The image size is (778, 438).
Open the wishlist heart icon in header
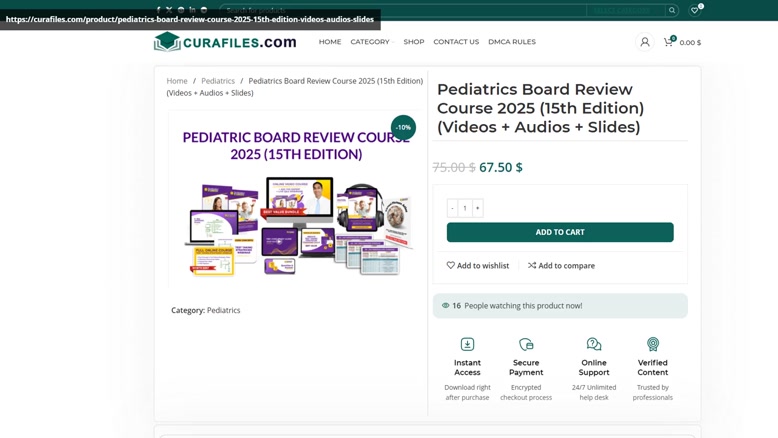click(695, 10)
